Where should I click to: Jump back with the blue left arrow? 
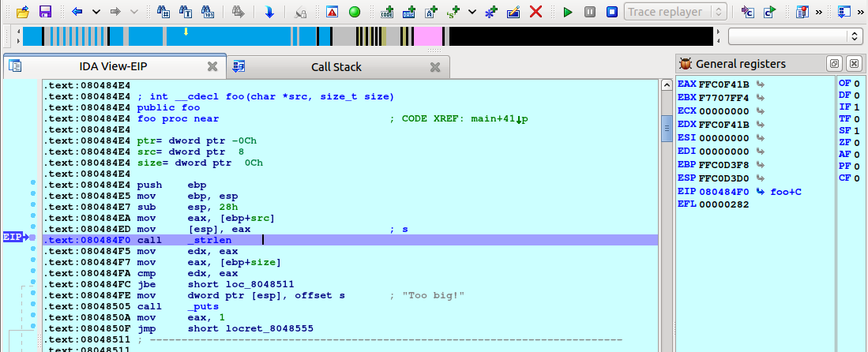tap(77, 12)
